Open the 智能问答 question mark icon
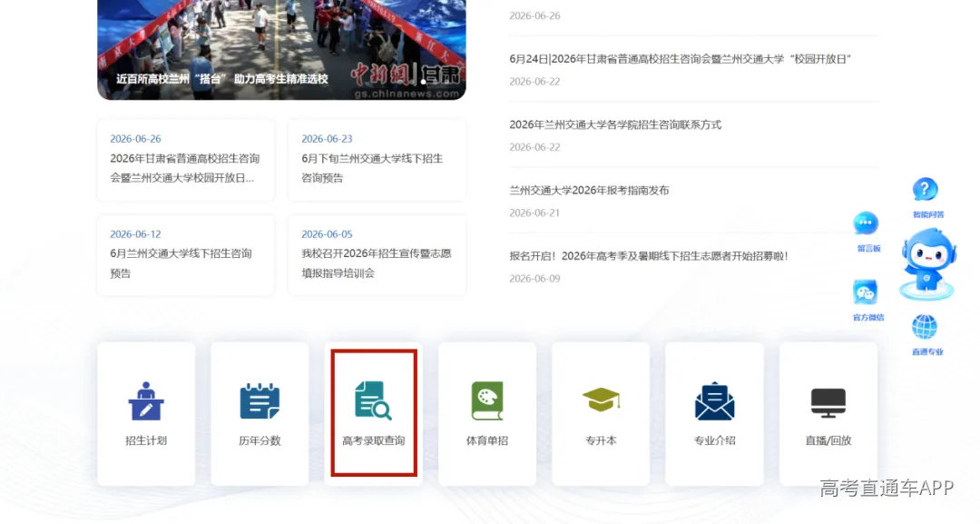The width and height of the screenshot is (980, 524). 926,190
